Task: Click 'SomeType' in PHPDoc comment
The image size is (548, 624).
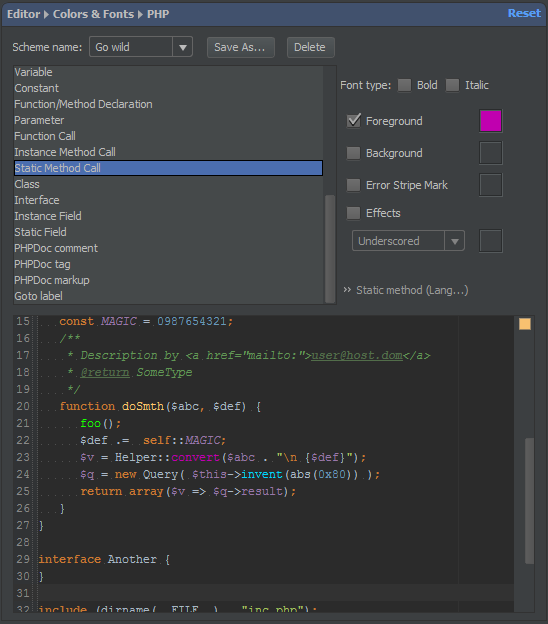Action: click(164, 372)
